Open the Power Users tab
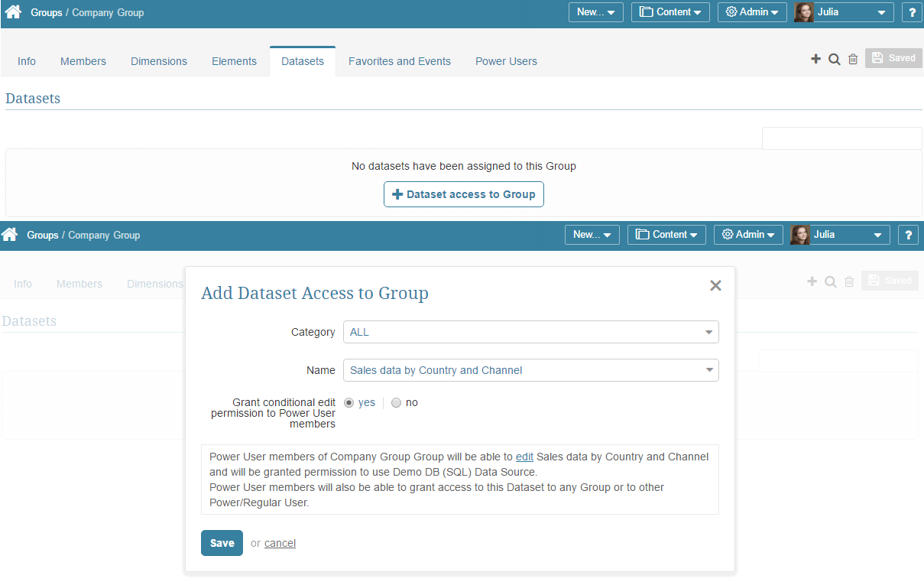Image resolution: width=924 pixels, height=582 pixels. pos(506,61)
